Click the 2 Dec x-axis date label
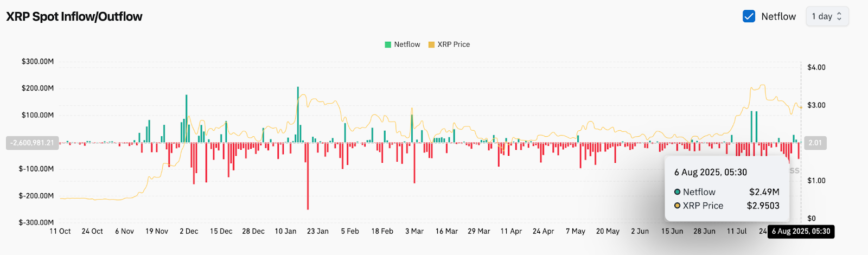868x255 pixels. 189,231
